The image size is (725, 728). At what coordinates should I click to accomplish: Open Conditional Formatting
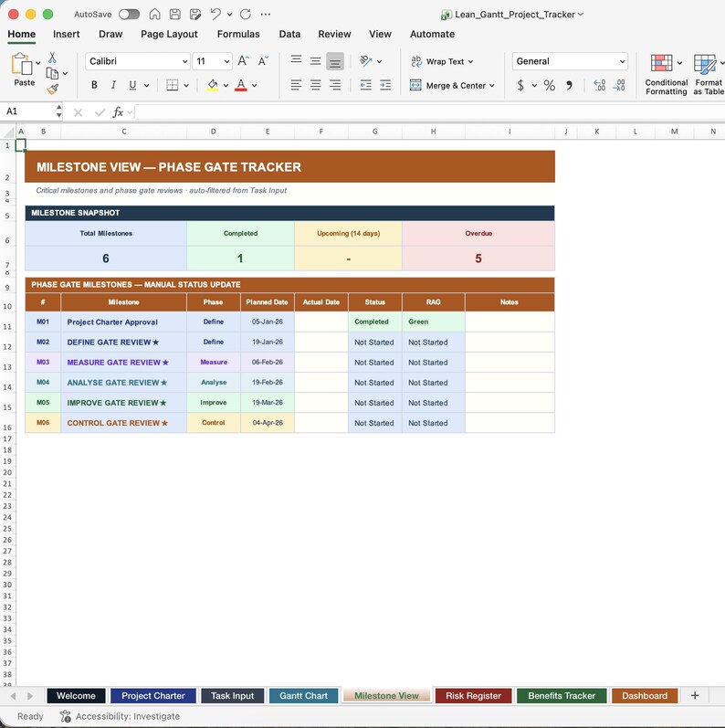click(666, 74)
